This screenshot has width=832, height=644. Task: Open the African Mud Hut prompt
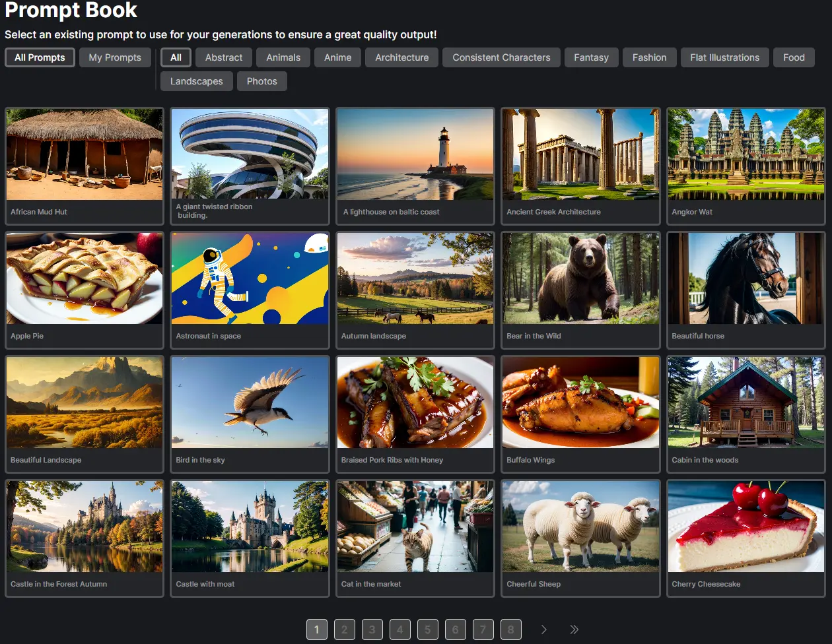click(85, 166)
